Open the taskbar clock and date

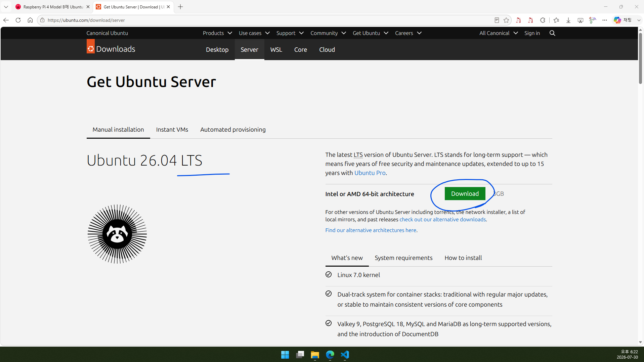(x=627, y=355)
